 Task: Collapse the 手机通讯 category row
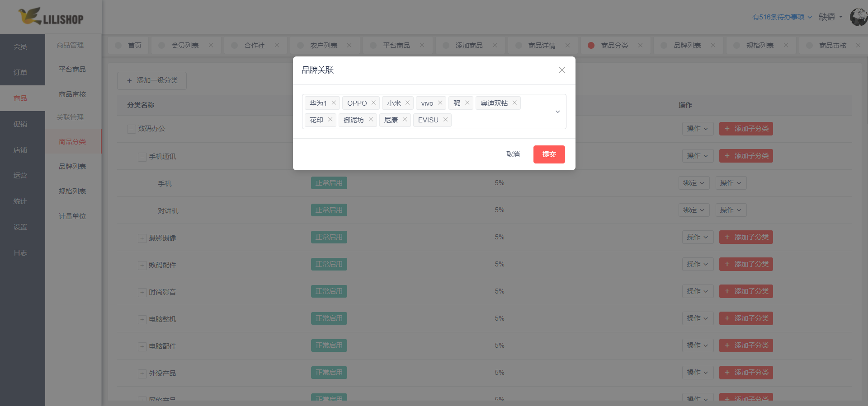tap(142, 157)
